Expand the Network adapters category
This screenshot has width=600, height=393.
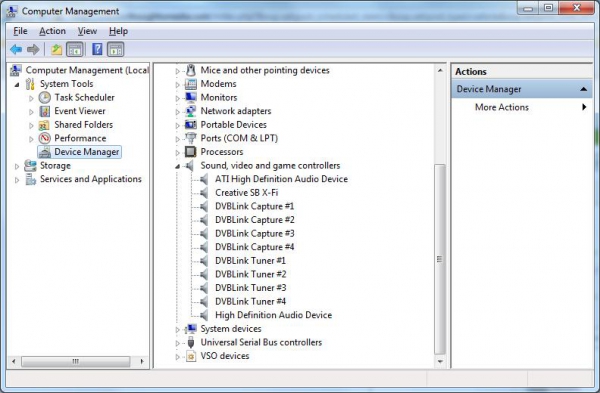(178, 112)
